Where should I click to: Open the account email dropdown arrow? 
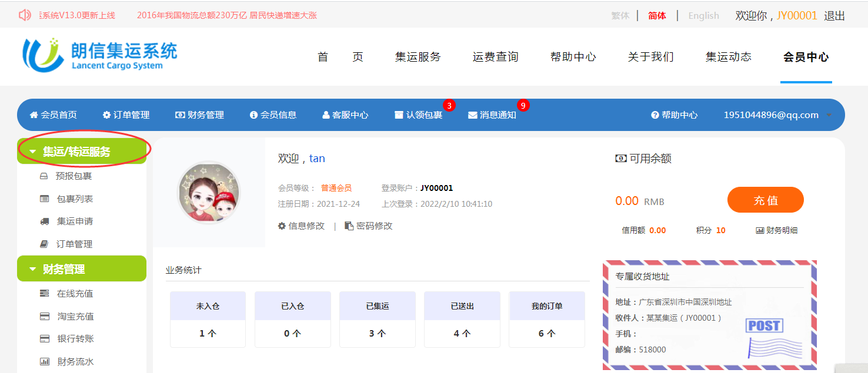click(x=829, y=115)
